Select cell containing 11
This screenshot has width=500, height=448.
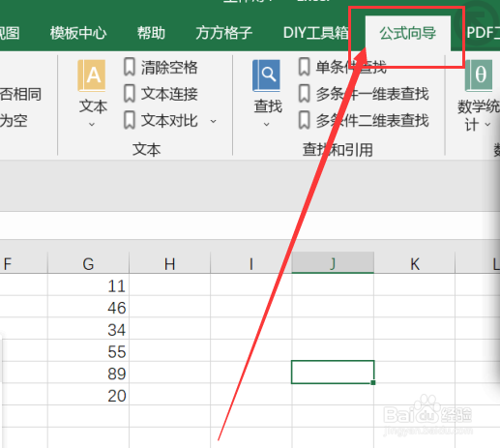coord(88,284)
